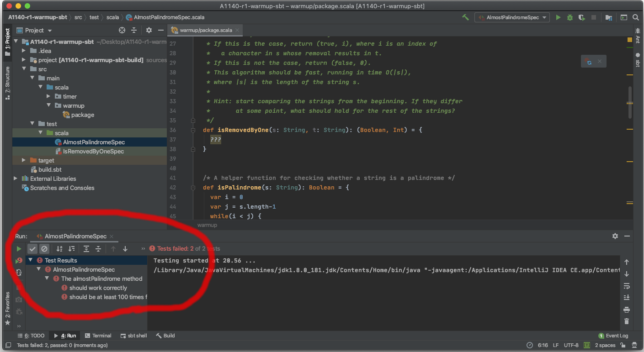
Task: Expand the target folder in the project tree
Action: [x=24, y=160]
